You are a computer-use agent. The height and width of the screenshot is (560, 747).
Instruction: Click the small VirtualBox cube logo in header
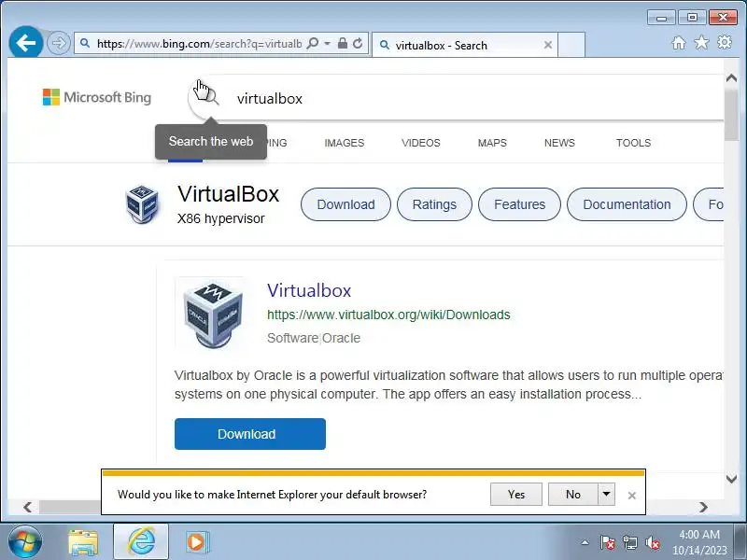142,203
